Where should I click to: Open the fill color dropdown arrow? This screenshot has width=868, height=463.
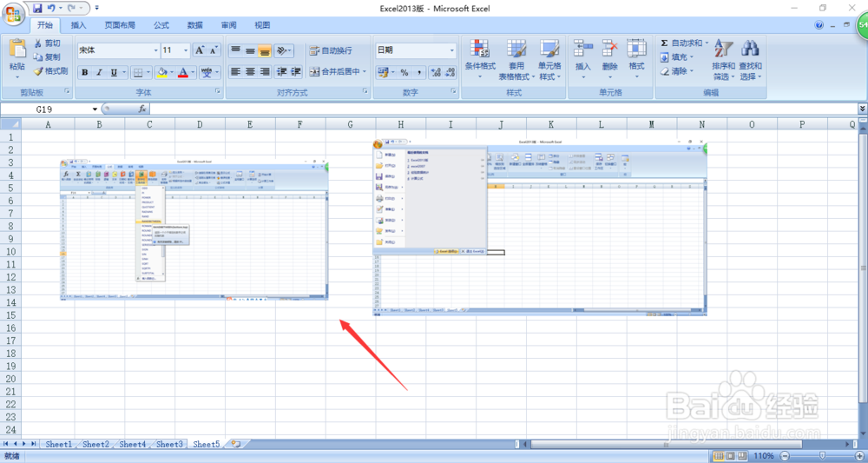coord(172,73)
